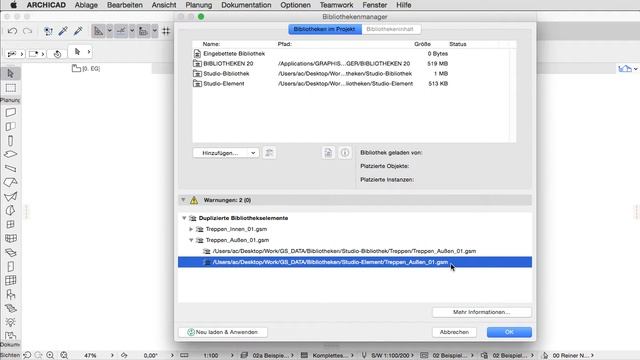This screenshot has height=360, width=640.
Task: Click the Undo arrow in main toolbar
Action: click(x=12, y=31)
